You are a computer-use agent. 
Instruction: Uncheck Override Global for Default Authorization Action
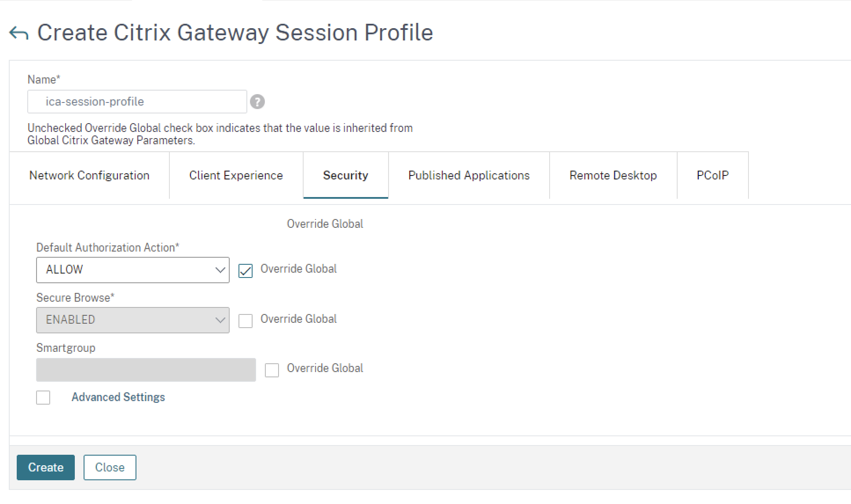pos(246,271)
